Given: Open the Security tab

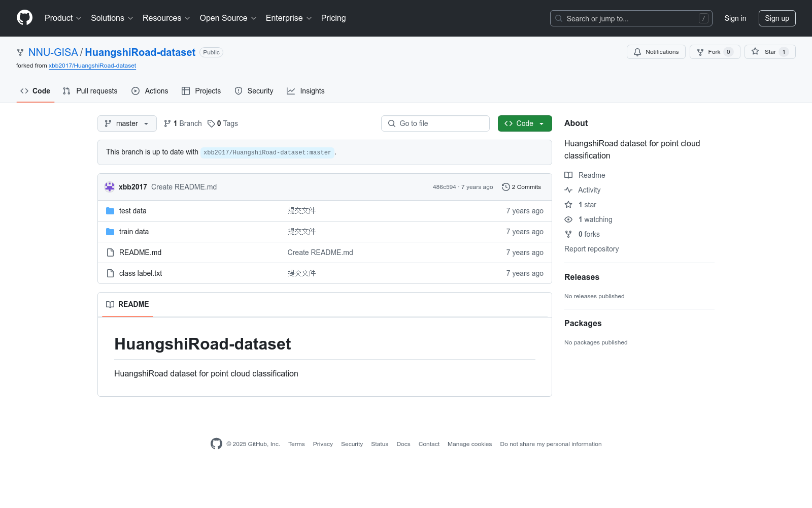Looking at the screenshot, I should 254,91.
